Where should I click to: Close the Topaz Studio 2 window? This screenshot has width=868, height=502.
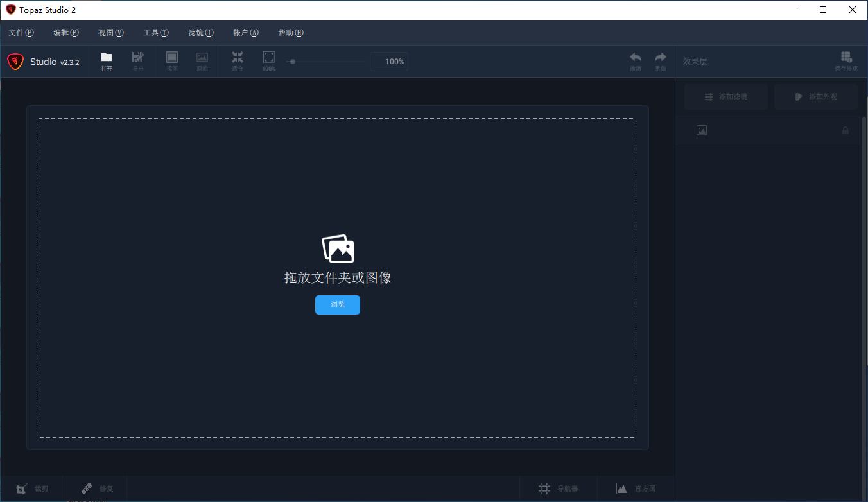pyautogui.click(x=853, y=10)
